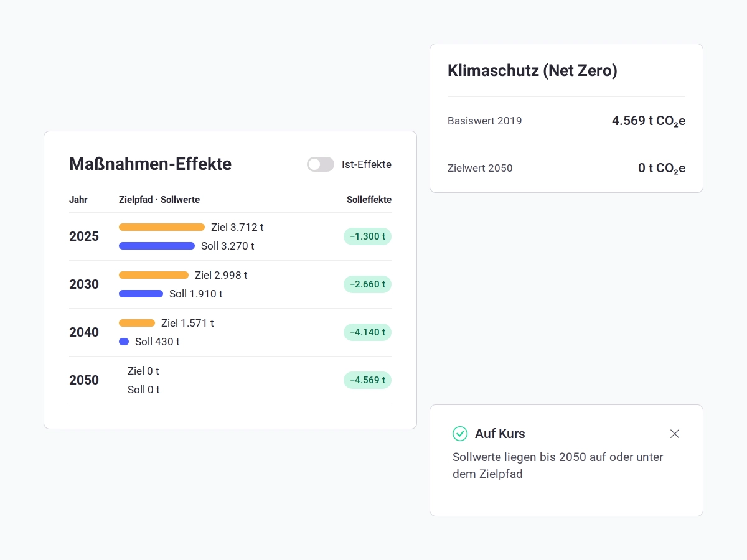Click the −4.569 t effect badge

pyautogui.click(x=367, y=380)
